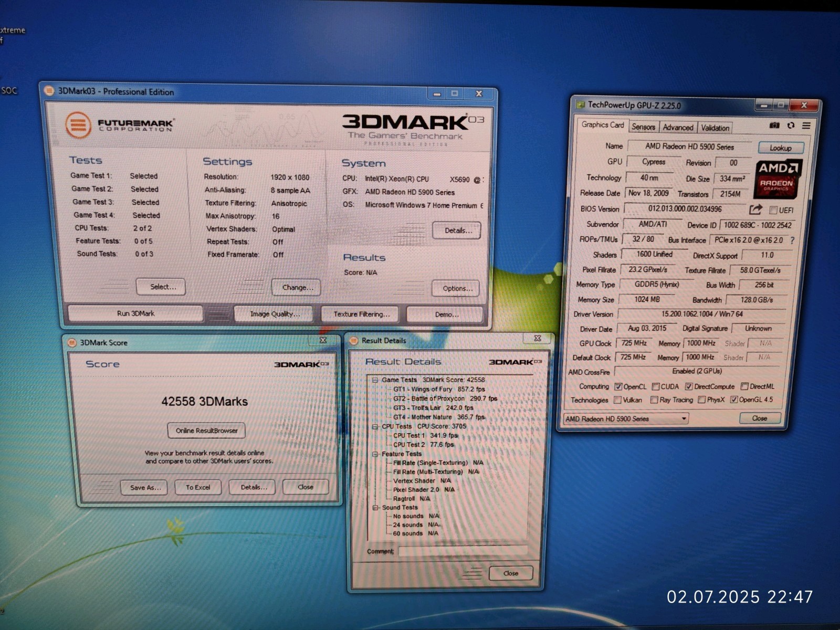Click the BIOS Version value field
The height and width of the screenshot is (630, 840).
(685, 209)
